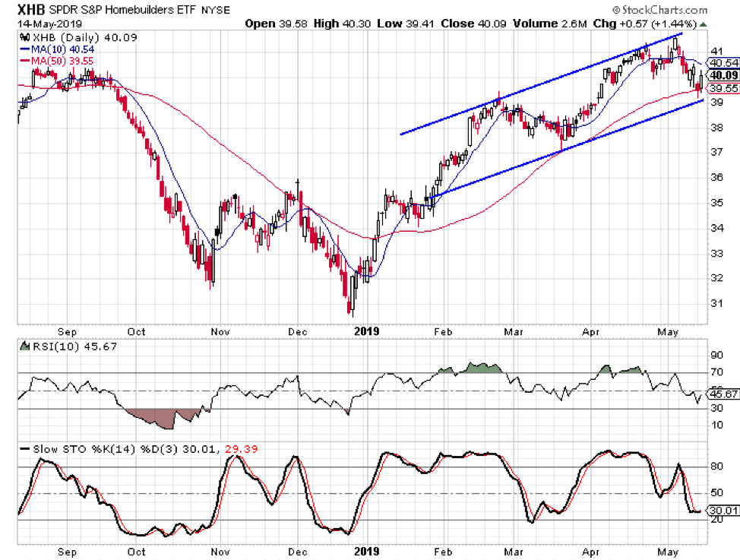Click the 40.54 price tag on right axis
The width and height of the screenshot is (740, 560).
723,63
